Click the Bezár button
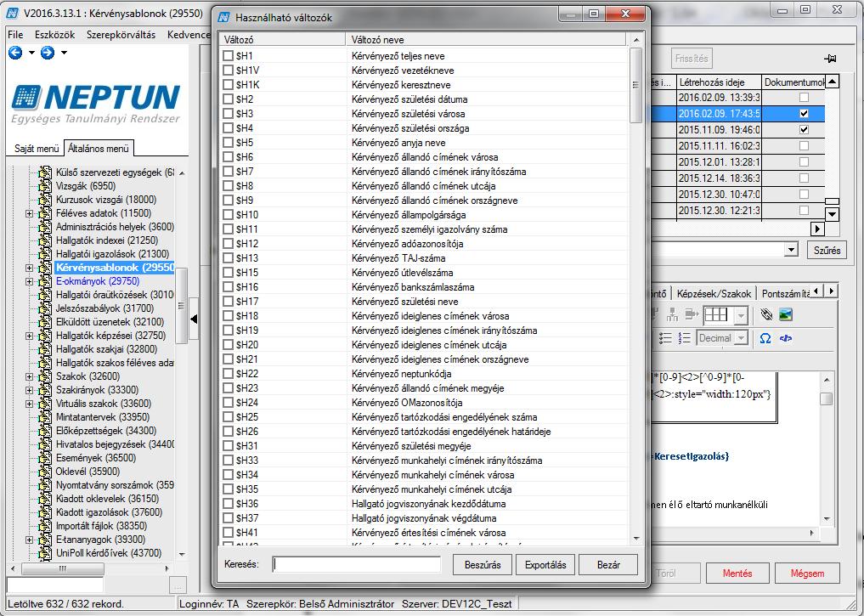This screenshot has width=864, height=616. (608, 565)
